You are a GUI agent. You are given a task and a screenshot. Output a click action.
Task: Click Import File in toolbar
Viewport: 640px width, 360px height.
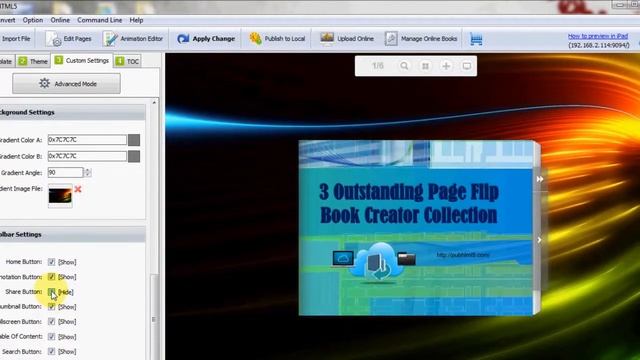tap(16, 39)
